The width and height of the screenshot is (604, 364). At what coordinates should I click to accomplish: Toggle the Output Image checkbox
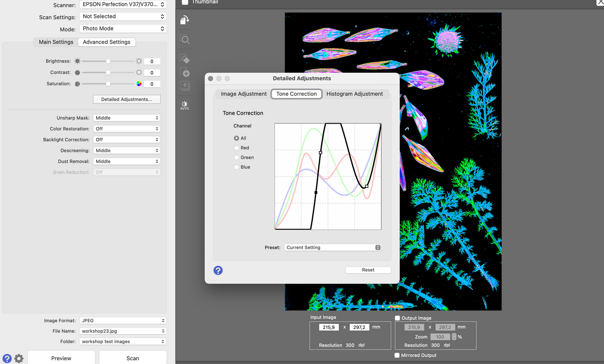click(398, 318)
